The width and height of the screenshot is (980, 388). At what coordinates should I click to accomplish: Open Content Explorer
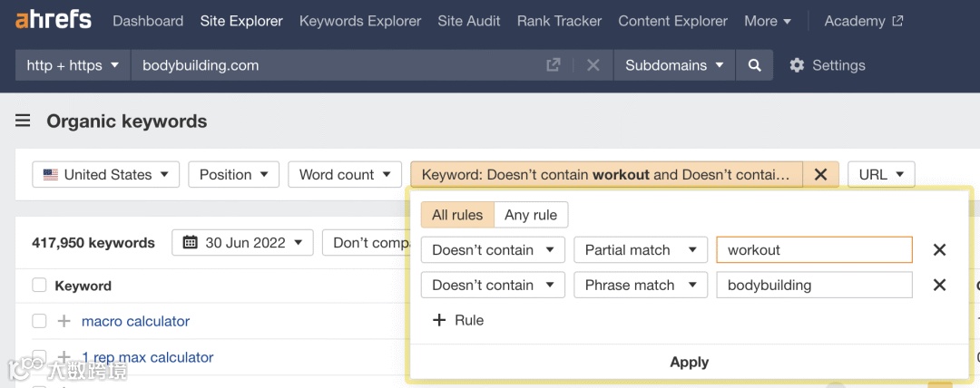click(672, 21)
